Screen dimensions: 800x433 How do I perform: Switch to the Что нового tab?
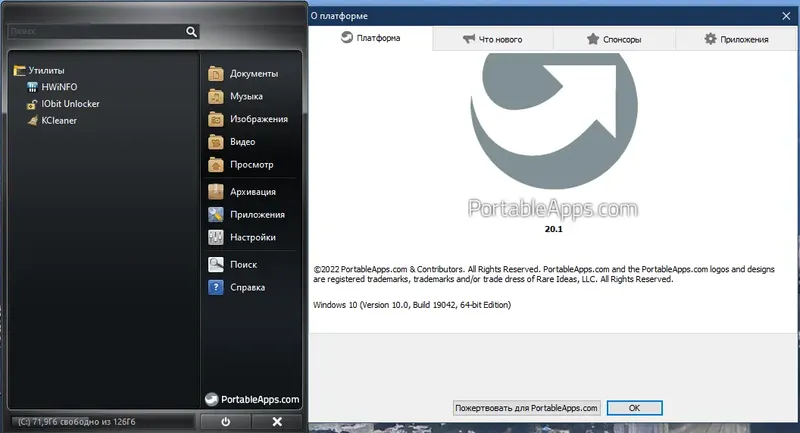[493, 39]
